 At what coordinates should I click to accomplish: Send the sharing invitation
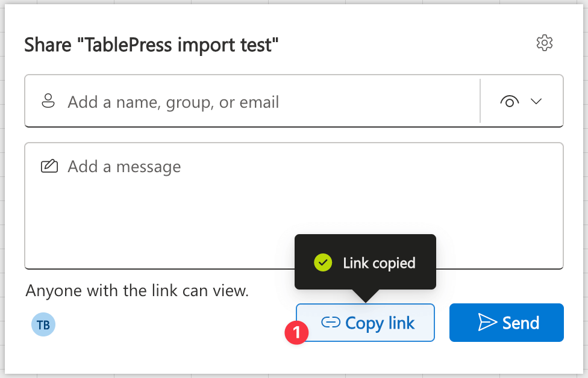pos(506,323)
